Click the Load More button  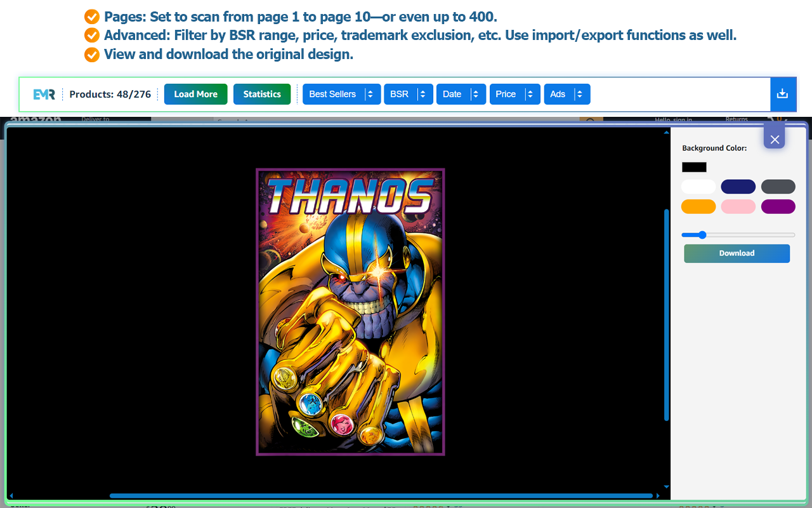(x=195, y=94)
